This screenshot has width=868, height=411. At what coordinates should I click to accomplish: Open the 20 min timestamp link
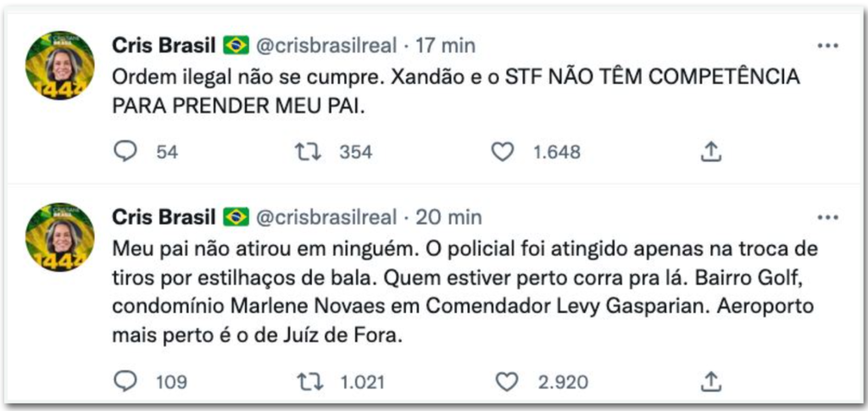(448, 217)
